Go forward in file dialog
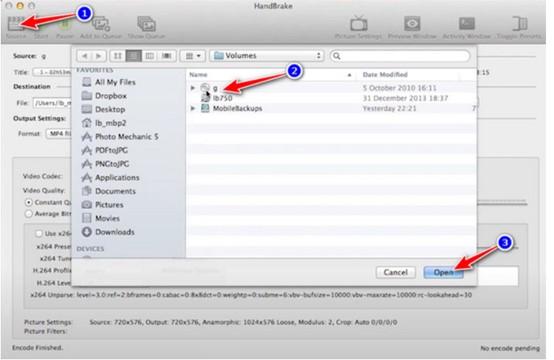The width and height of the screenshot is (554, 360). tap(99, 56)
